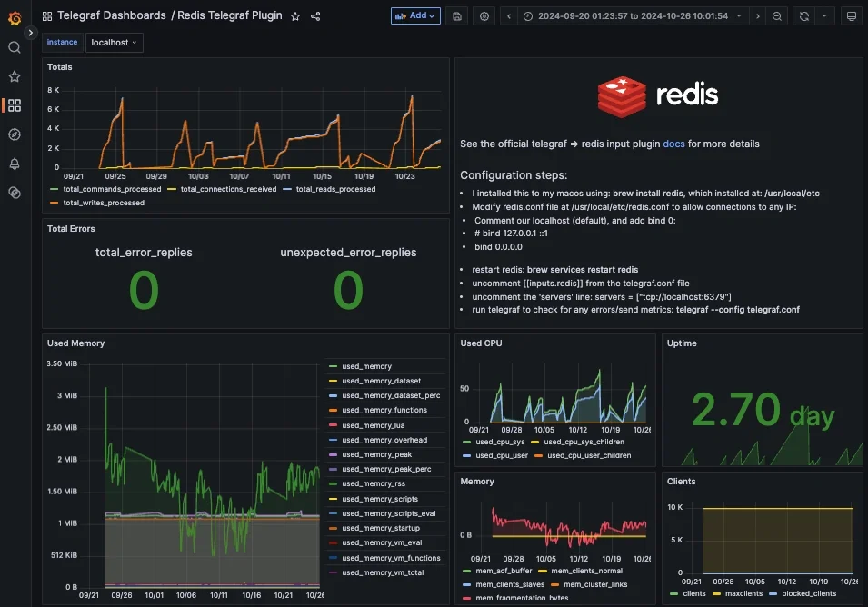868x607 pixels.
Task: Save dashboard using the floppy disk icon
Action: coord(457,16)
